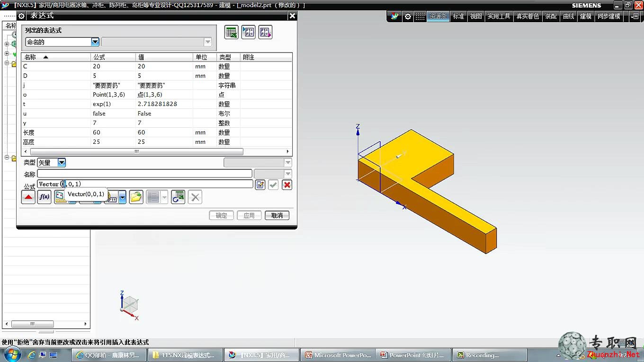
Task: Expand the first plus node in navigator tree
Action: point(7,44)
